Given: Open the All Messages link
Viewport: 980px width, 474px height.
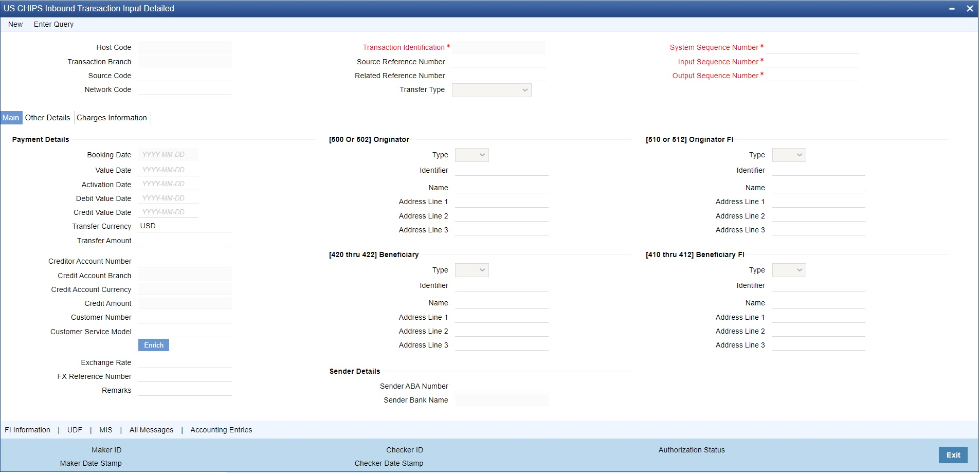Looking at the screenshot, I should coord(151,430).
